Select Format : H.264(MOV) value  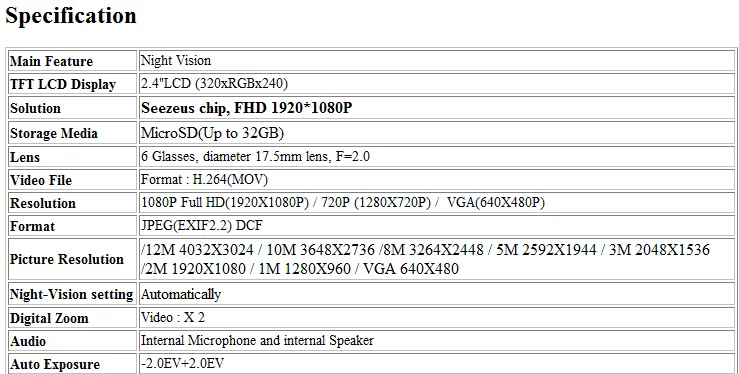tap(205, 179)
